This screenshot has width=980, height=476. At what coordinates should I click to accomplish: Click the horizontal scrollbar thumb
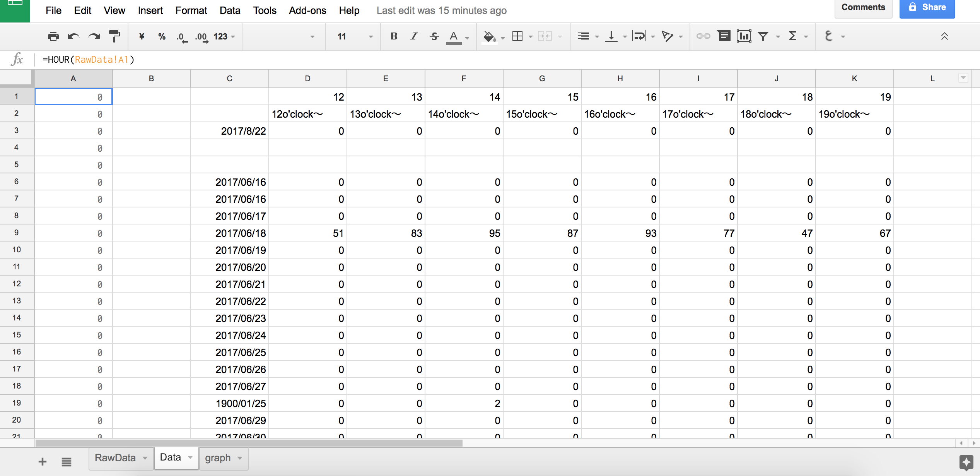coord(249,443)
